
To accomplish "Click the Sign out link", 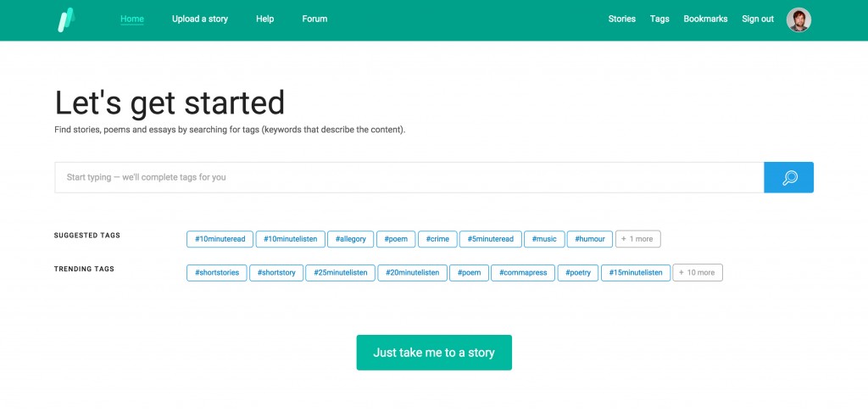I will 758,19.
